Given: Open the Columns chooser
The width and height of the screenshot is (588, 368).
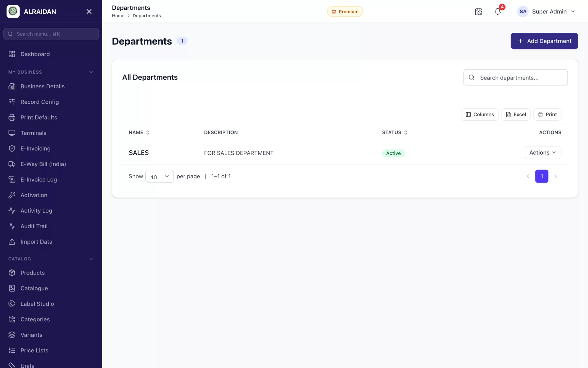Looking at the screenshot, I should 480,114.
